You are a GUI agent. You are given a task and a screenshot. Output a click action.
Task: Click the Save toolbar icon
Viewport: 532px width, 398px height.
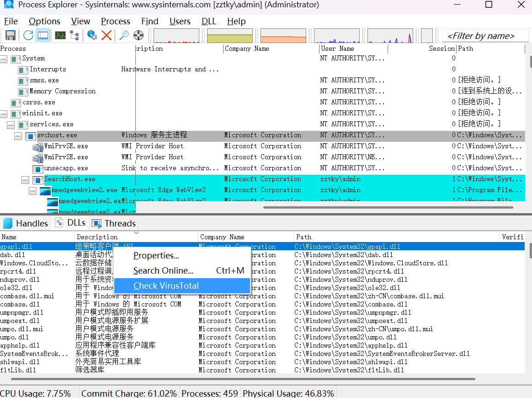(11, 35)
